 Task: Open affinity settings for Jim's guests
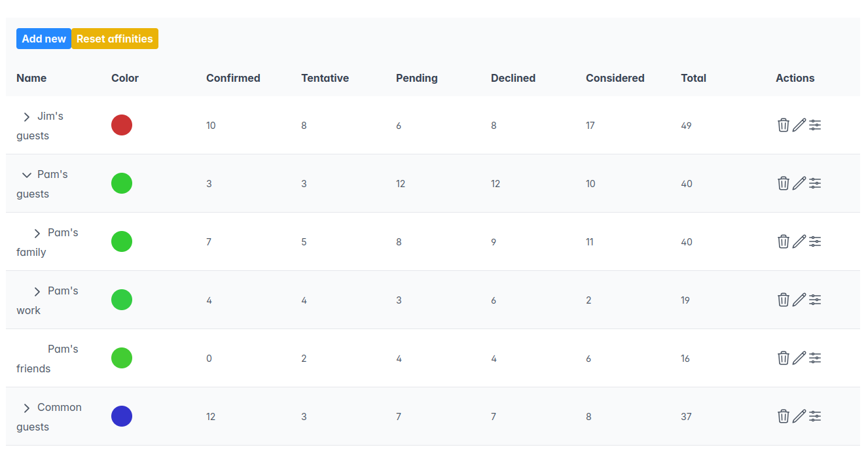[x=815, y=125]
